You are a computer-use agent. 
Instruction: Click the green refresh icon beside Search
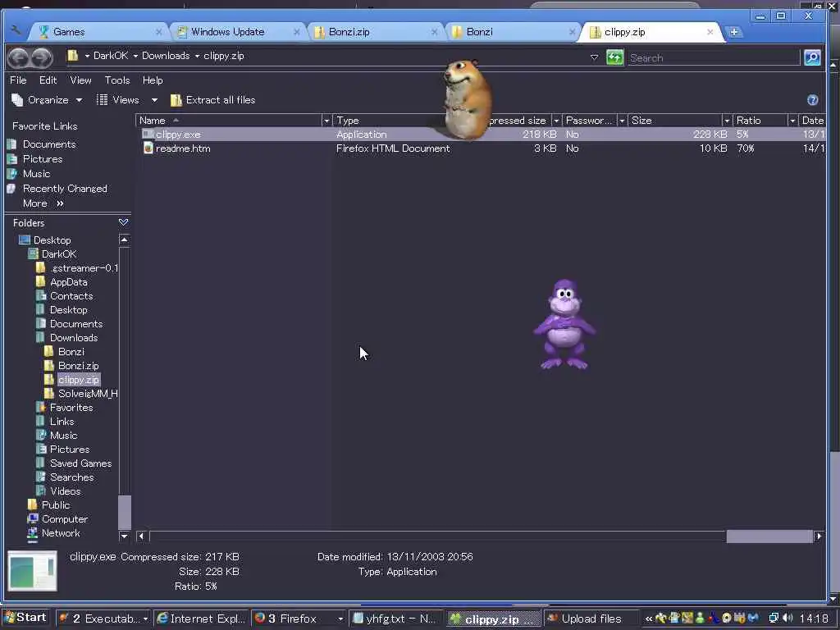click(615, 57)
